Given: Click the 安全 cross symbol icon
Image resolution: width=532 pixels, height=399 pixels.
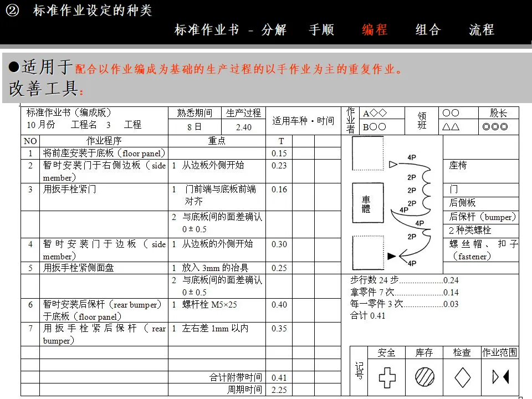Looking at the screenshot, I should [x=387, y=377].
